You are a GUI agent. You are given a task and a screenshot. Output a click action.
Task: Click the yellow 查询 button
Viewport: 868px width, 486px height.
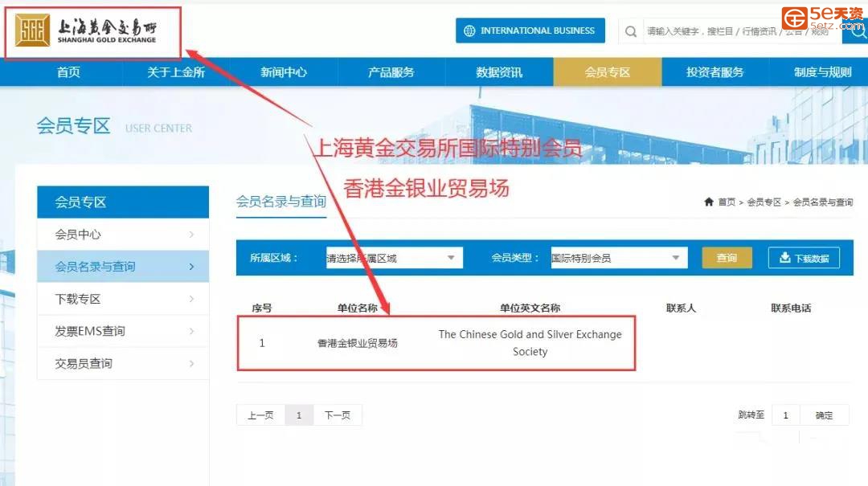(x=727, y=258)
